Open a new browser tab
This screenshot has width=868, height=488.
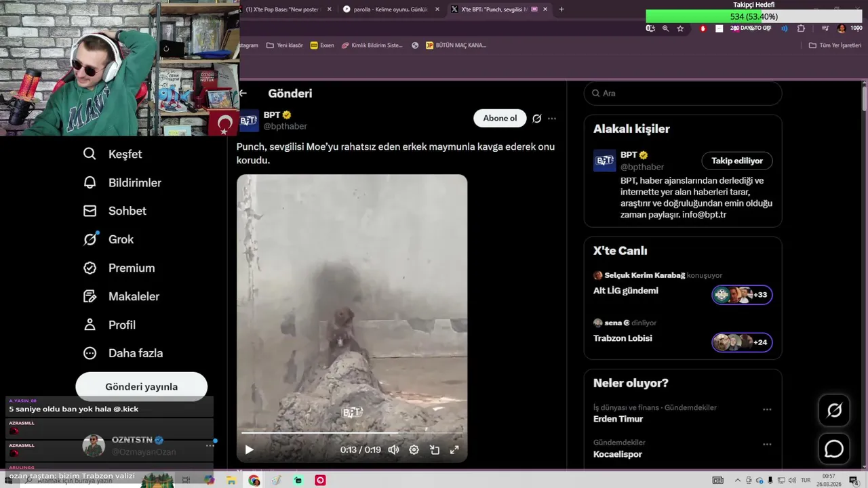[561, 9]
